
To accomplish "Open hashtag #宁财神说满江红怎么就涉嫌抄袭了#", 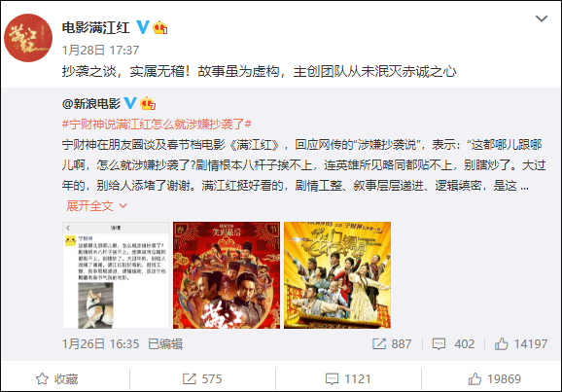I will tap(157, 125).
